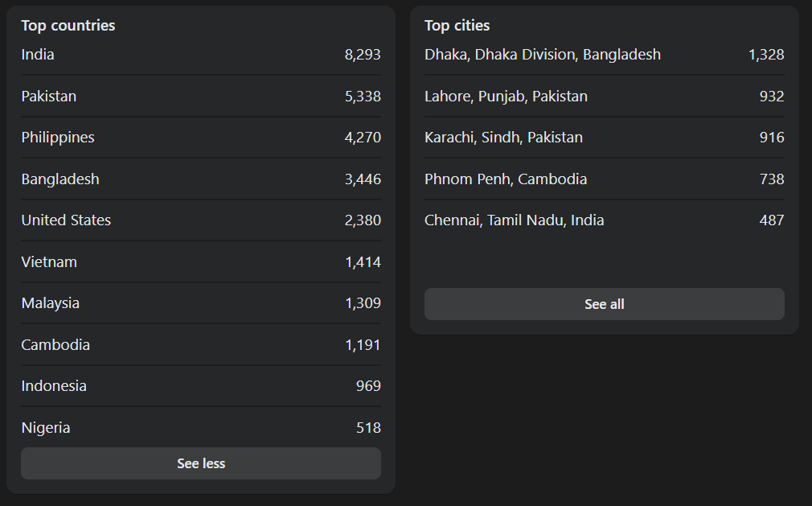Screen dimensions: 812x506
Task: Select Dhaka, Dhaka Division, Bangladesh city
Action: click(605, 55)
